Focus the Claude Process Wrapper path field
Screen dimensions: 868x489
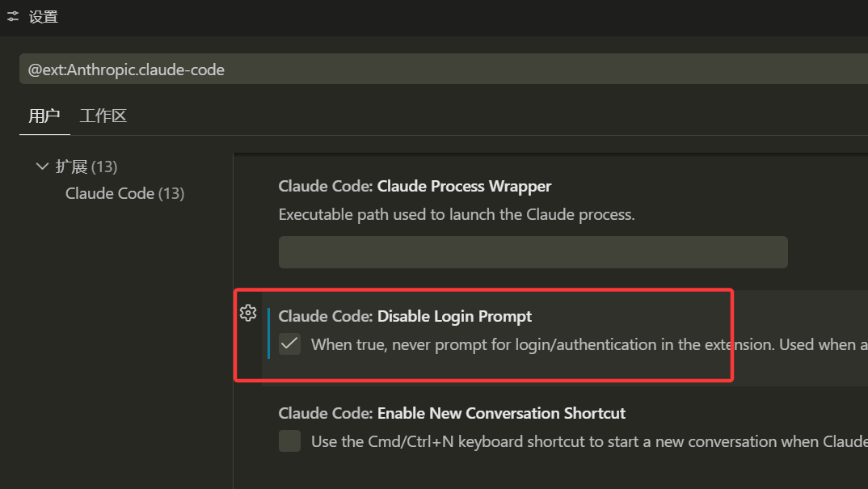[x=533, y=252]
